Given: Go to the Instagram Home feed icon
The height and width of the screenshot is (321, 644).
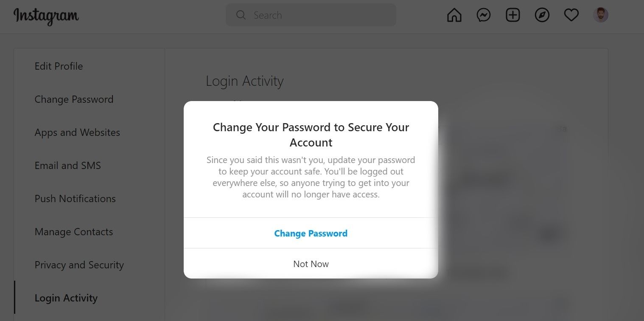Looking at the screenshot, I should tap(454, 15).
